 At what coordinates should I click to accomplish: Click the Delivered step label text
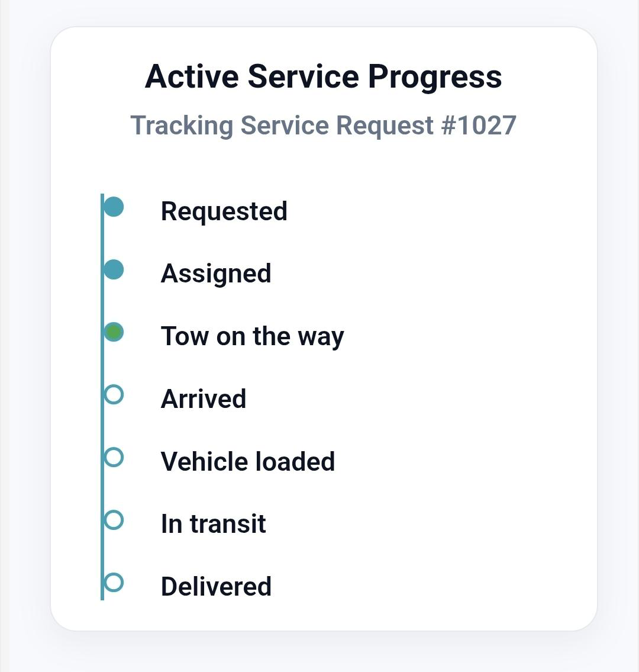click(x=215, y=586)
